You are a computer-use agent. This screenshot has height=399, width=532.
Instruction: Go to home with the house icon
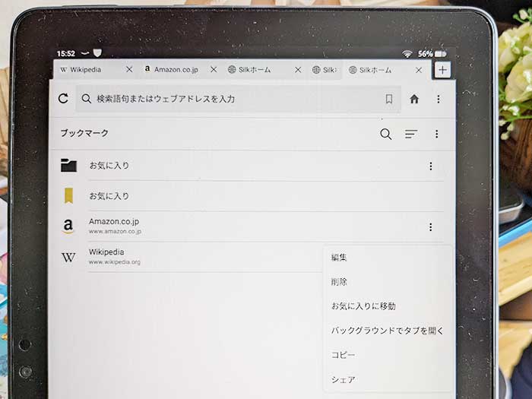pyautogui.click(x=414, y=99)
